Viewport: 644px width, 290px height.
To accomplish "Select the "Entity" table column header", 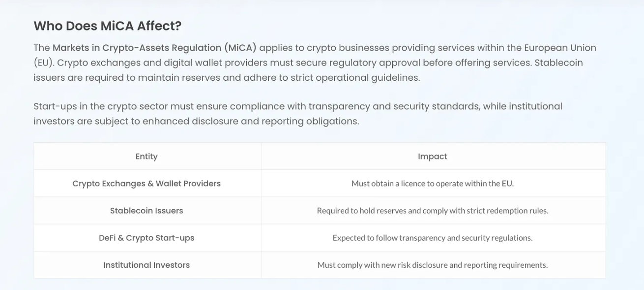I will (x=146, y=157).
